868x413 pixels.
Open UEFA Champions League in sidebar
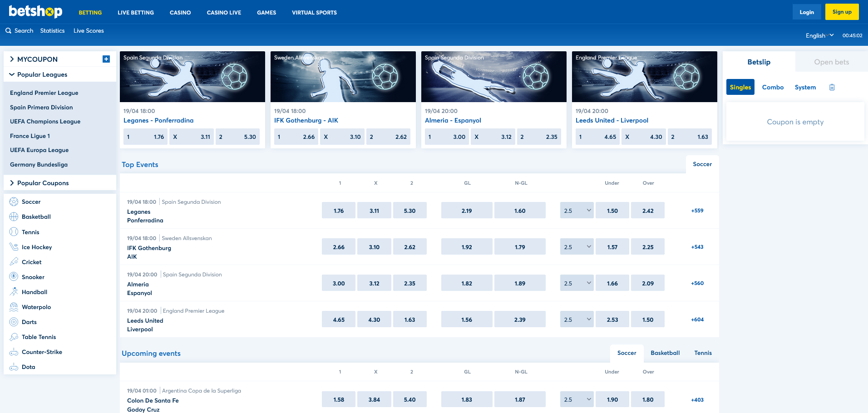click(x=45, y=121)
